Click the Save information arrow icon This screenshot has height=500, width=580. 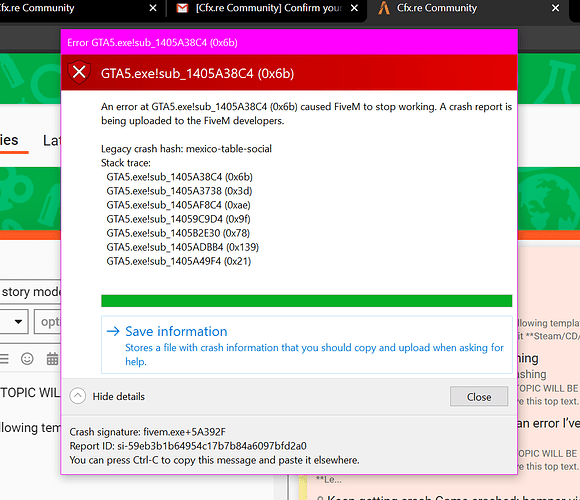[113, 331]
